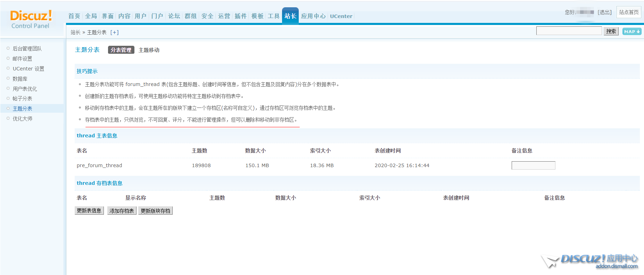Open the 应用中心 top menu
The width and height of the screenshot is (644, 275).
(x=313, y=16)
